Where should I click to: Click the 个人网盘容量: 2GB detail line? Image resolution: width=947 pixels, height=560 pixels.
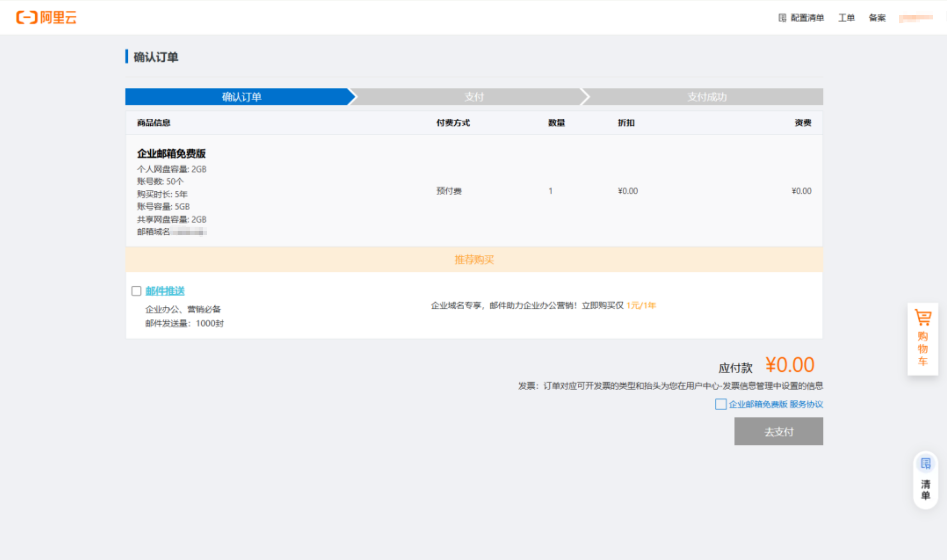pos(172,169)
